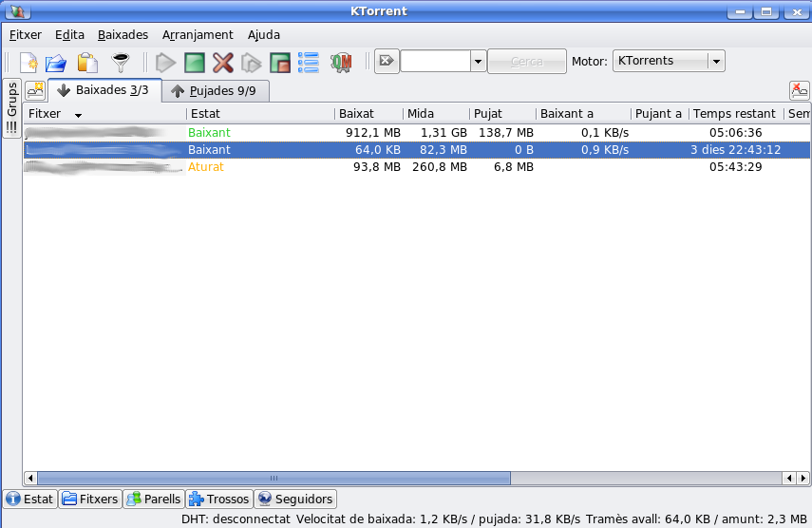Click the 05:06:36 remaining time cell

(x=735, y=133)
